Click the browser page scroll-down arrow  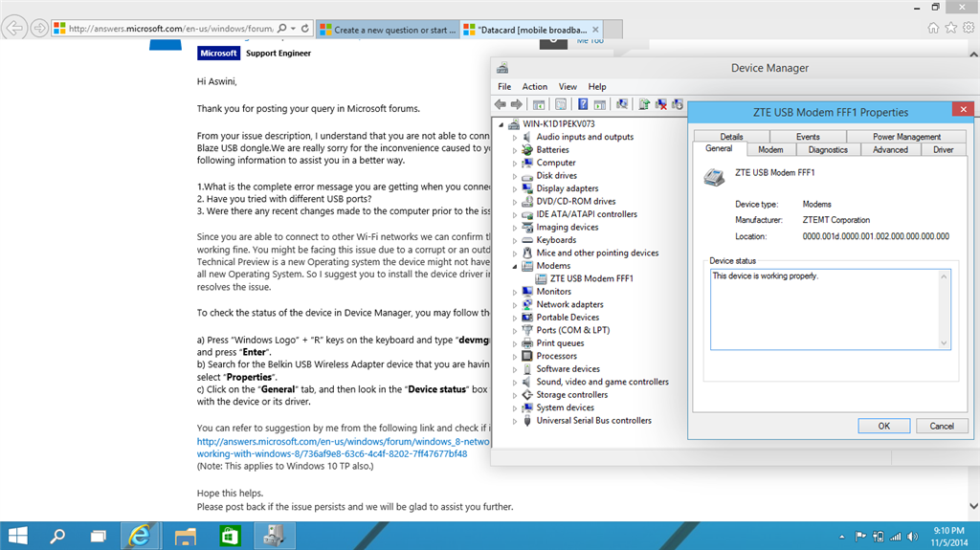click(x=973, y=506)
